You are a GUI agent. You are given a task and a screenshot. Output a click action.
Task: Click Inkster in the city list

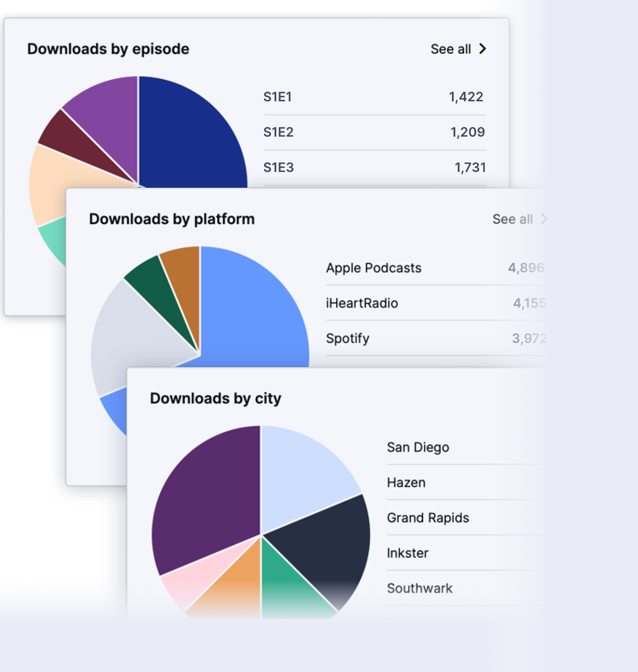coord(407,553)
